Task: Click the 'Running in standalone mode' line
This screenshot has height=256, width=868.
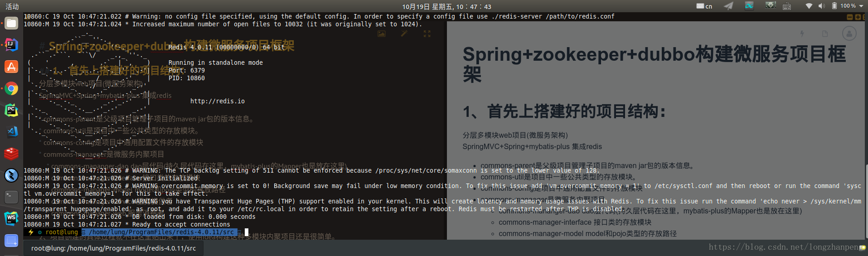Action: tap(216, 63)
